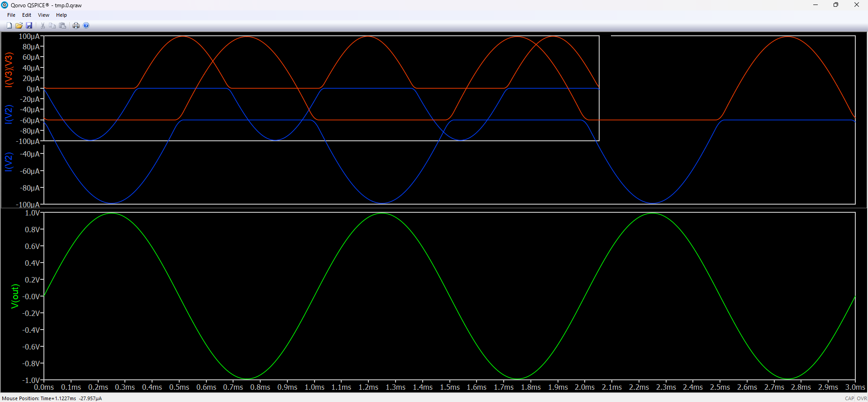The image size is (868, 402).
Task: Open a file with the folder icon
Action: pos(19,26)
